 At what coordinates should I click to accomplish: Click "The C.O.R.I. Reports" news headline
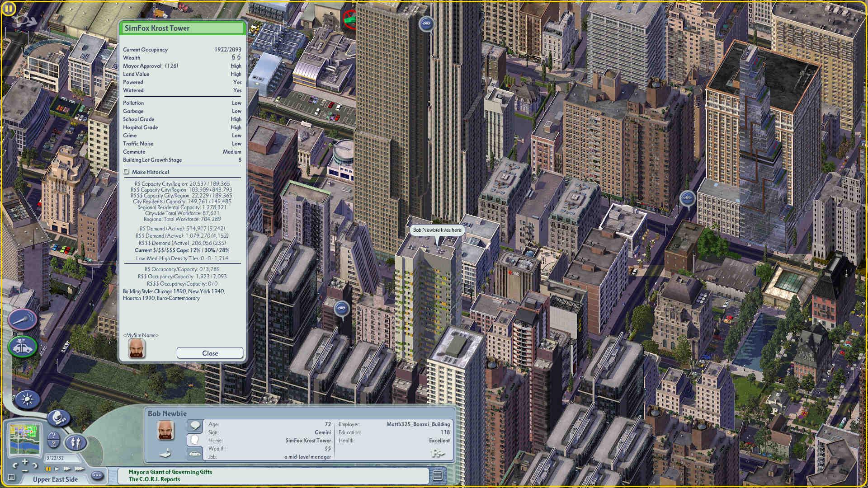point(154,479)
